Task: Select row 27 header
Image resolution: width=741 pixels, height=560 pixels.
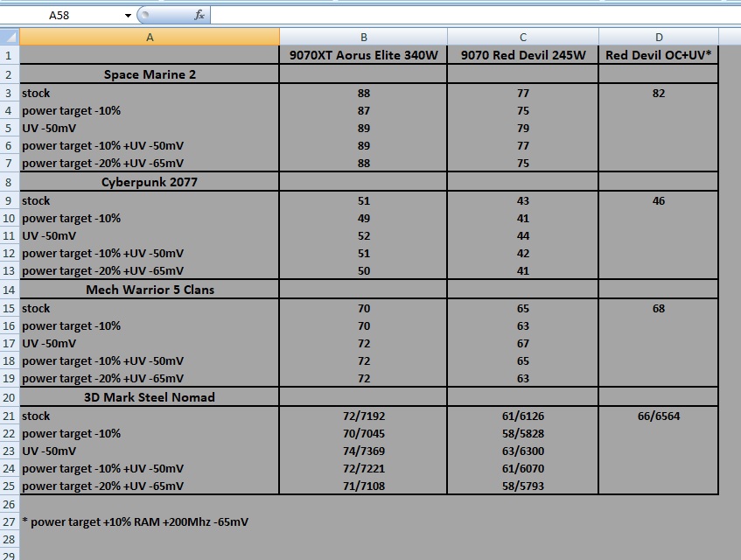Action: click(9, 522)
